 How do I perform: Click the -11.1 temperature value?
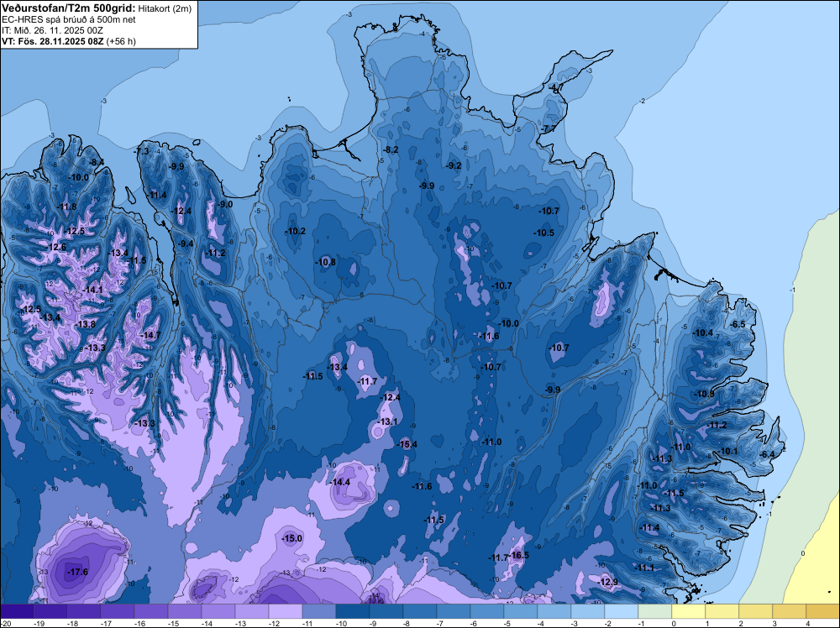pos(644,568)
